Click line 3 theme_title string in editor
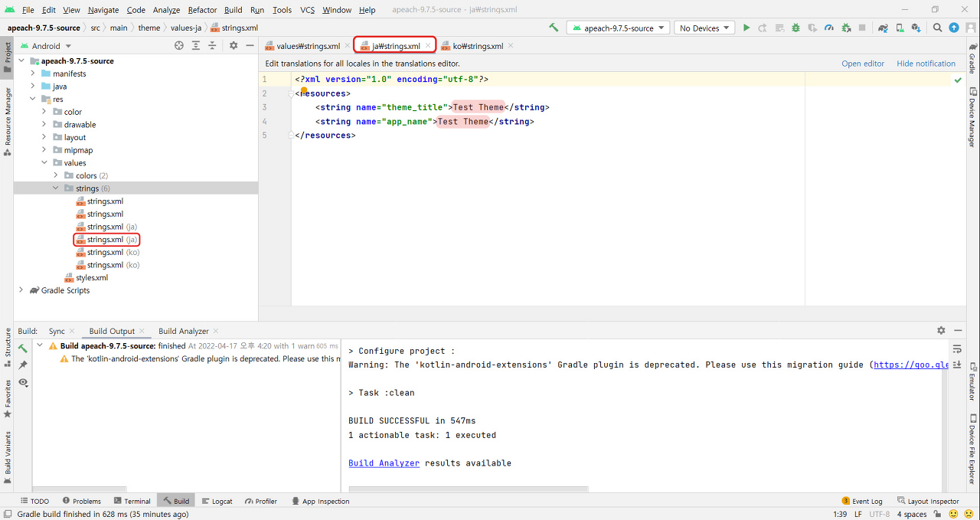The height and width of the screenshot is (520, 980). (x=432, y=107)
